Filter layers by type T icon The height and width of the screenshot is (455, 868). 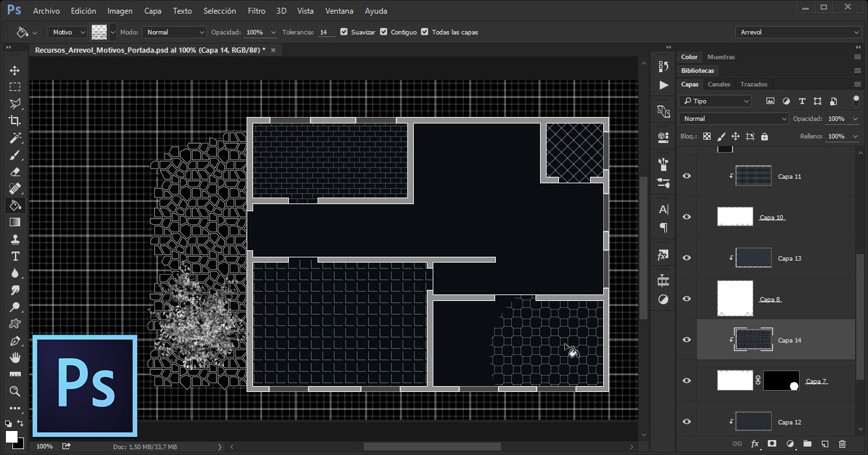tap(802, 101)
